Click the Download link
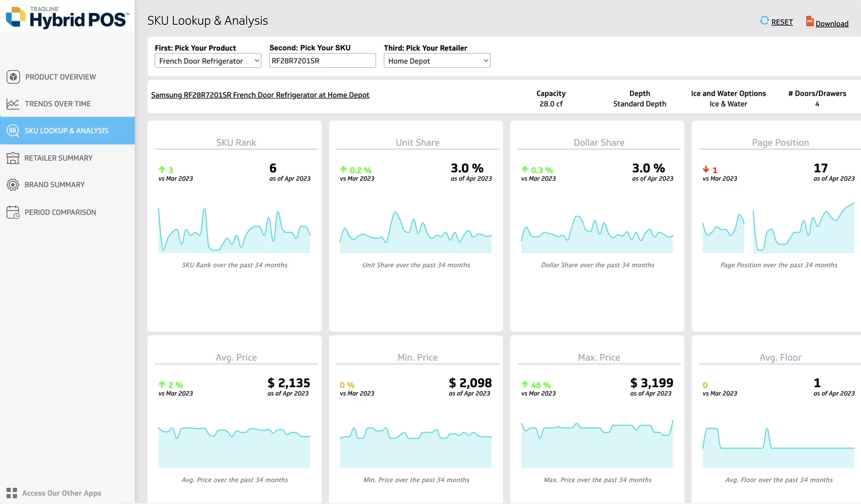 pyautogui.click(x=832, y=24)
